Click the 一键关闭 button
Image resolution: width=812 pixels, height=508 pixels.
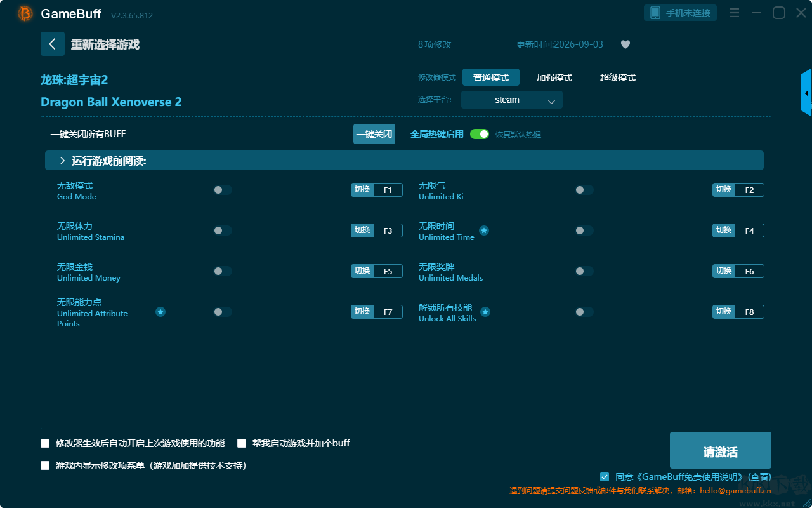click(374, 134)
